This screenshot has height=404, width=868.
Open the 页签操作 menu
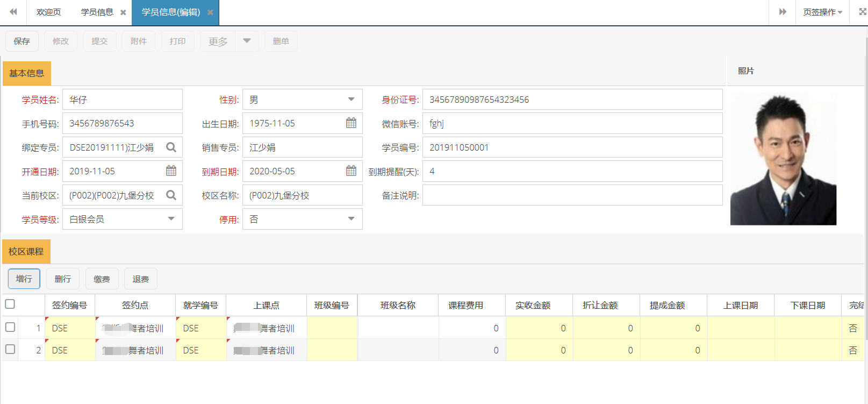pos(822,12)
